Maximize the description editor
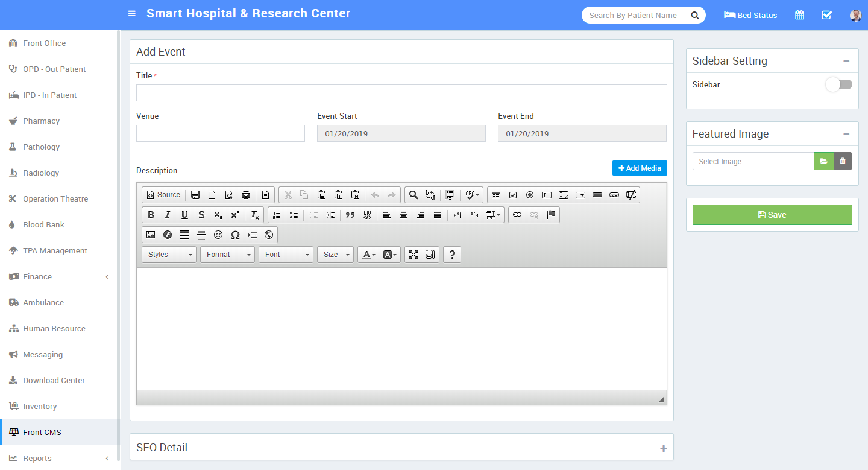The image size is (868, 470). [x=414, y=255]
